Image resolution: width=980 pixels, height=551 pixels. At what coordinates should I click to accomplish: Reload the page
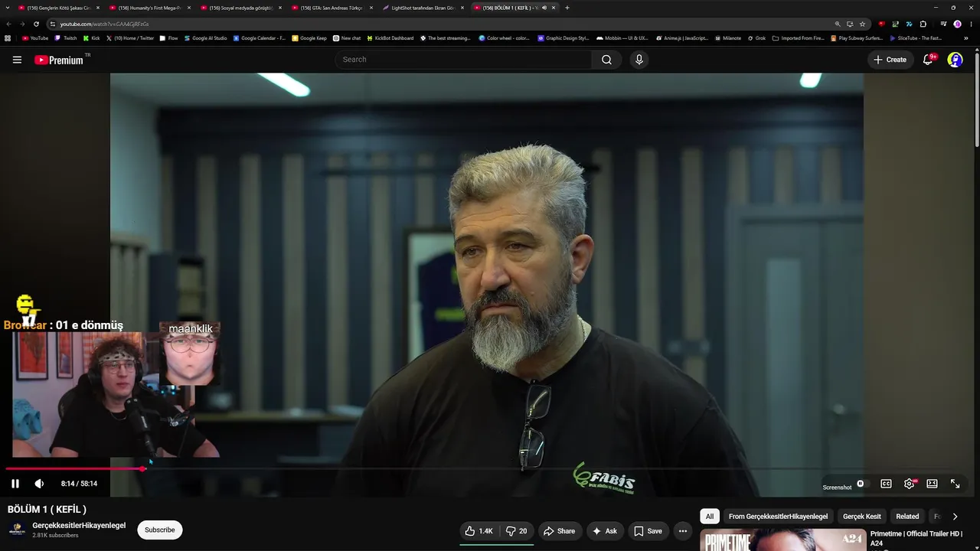[x=36, y=24]
